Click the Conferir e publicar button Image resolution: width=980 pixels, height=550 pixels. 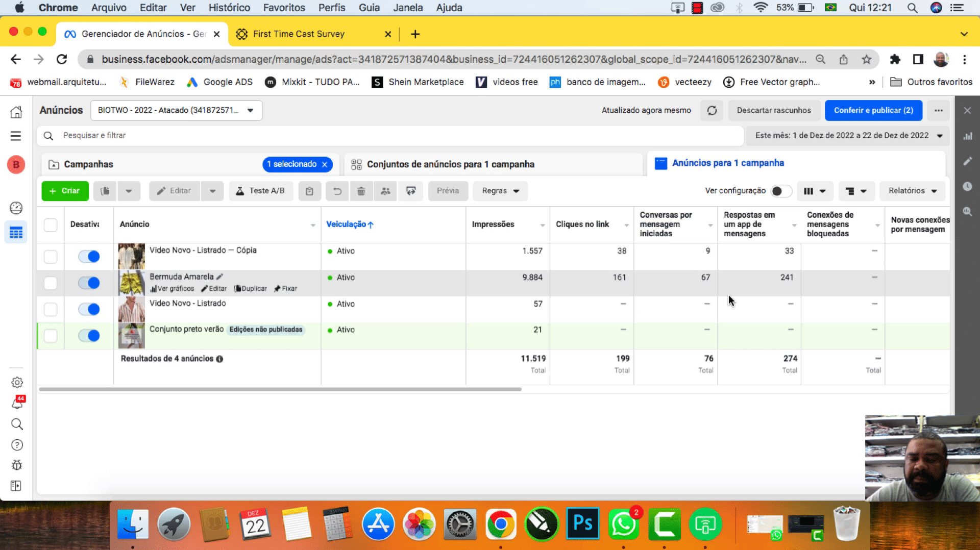pyautogui.click(x=873, y=110)
